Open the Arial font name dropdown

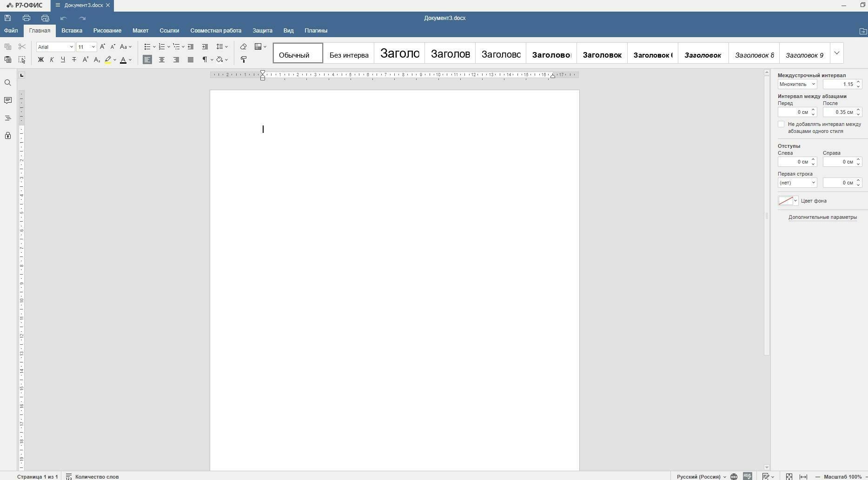click(x=55, y=47)
